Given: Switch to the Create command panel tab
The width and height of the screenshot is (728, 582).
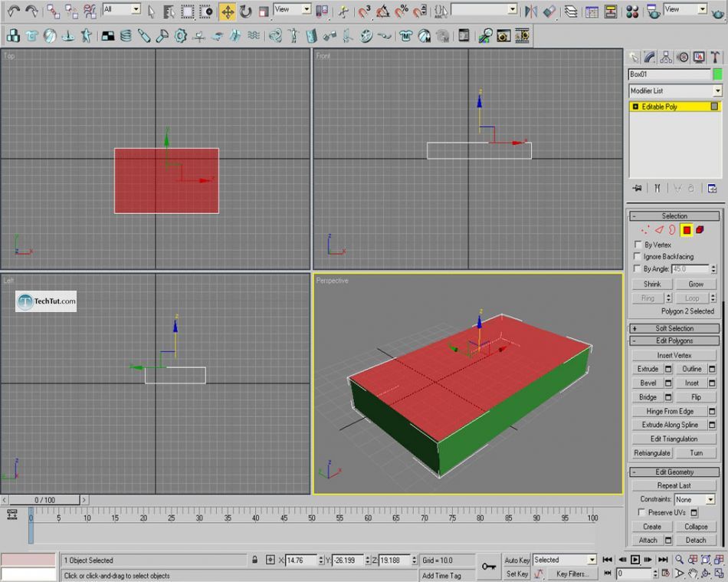Looking at the screenshot, I should (x=632, y=57).
